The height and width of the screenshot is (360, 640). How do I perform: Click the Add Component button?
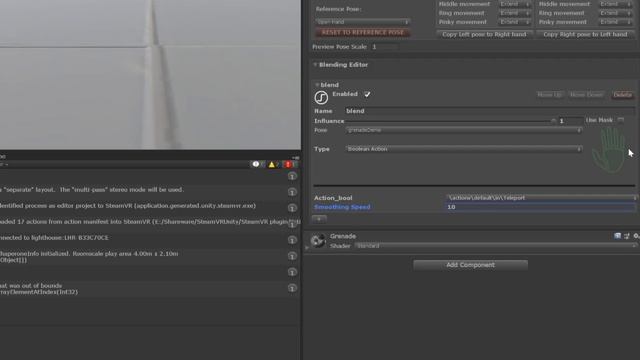point(470,265)
